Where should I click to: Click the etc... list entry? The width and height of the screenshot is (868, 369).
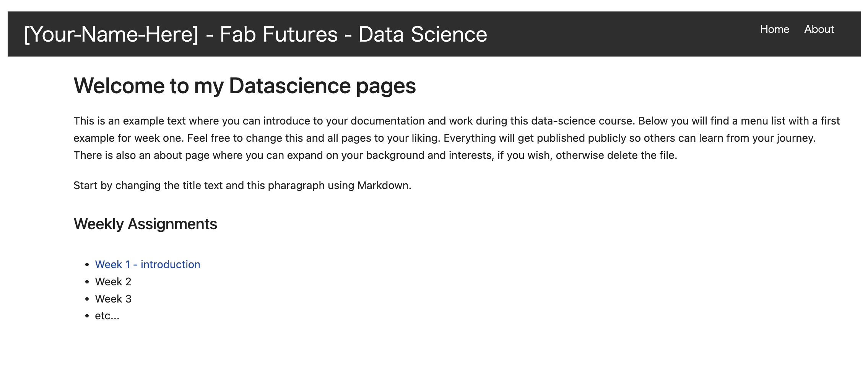[x=107, y=316]
